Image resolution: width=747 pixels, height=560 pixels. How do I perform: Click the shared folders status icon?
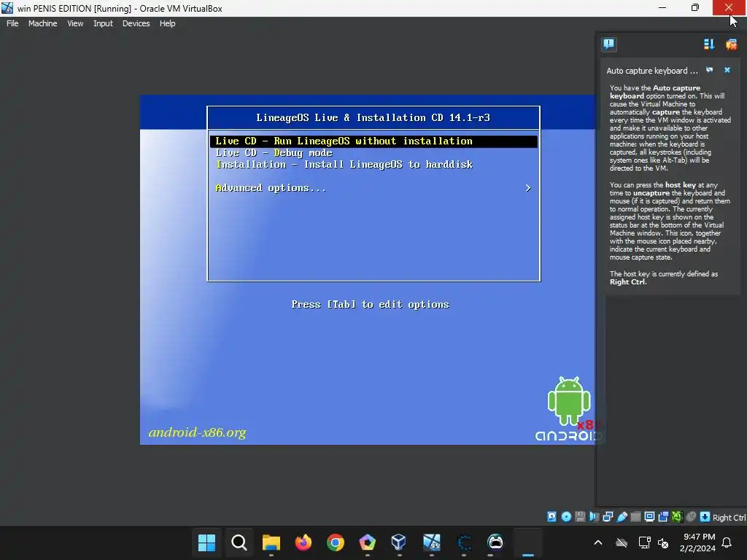tap(635, 517)
